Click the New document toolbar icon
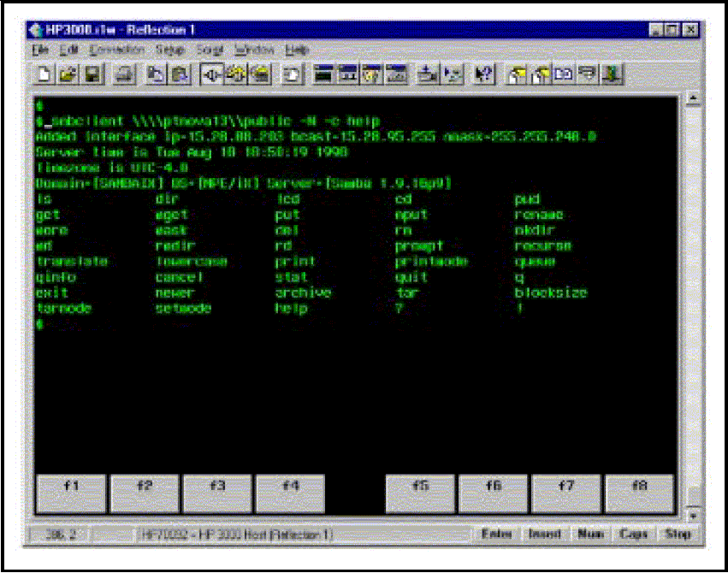The height and width of the screenshot is (573, 728). [44, 74]
